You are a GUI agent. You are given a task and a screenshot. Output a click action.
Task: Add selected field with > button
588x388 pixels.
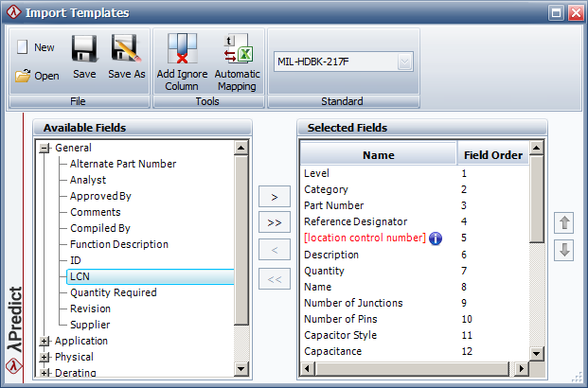click(x=274, y=197)
